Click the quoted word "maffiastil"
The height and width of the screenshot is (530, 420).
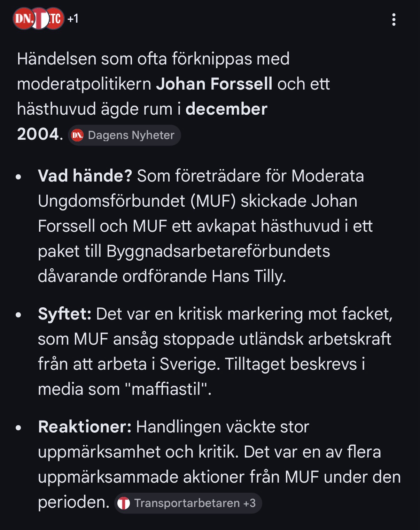(x=166, y=389)
